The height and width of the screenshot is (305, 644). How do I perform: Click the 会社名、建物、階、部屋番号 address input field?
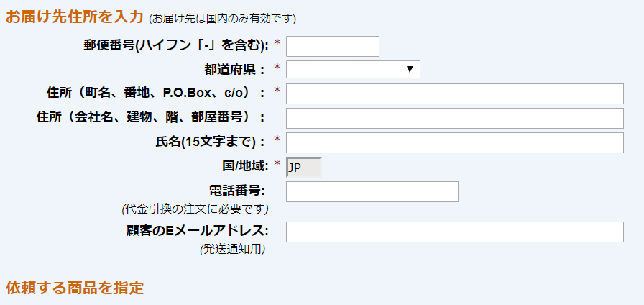click(455, 119)
